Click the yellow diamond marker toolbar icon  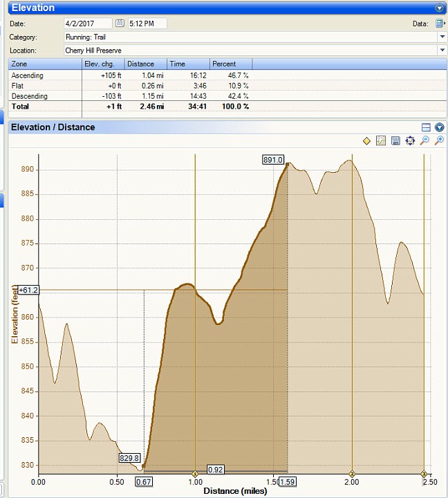pos(367,140)
